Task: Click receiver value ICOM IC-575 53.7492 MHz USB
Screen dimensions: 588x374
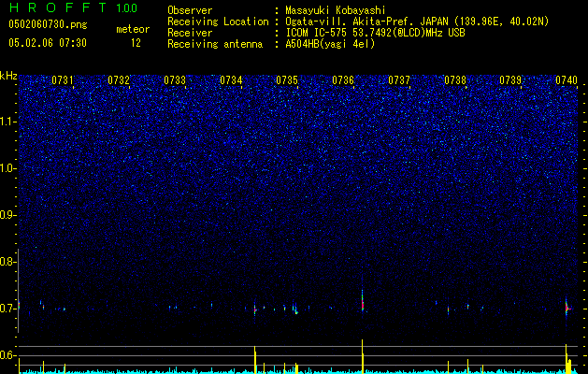Action: coord(375,33)
